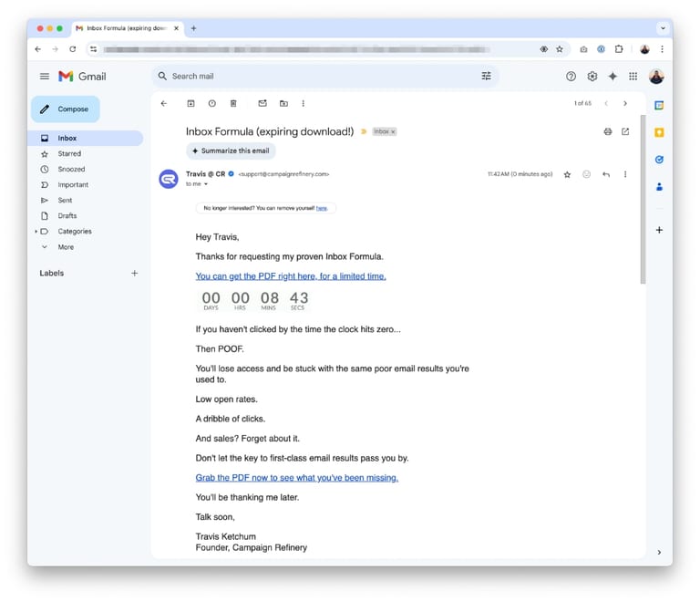Open the Starred folder
Viewport: 700px width, 602px height.
[86, 153]
